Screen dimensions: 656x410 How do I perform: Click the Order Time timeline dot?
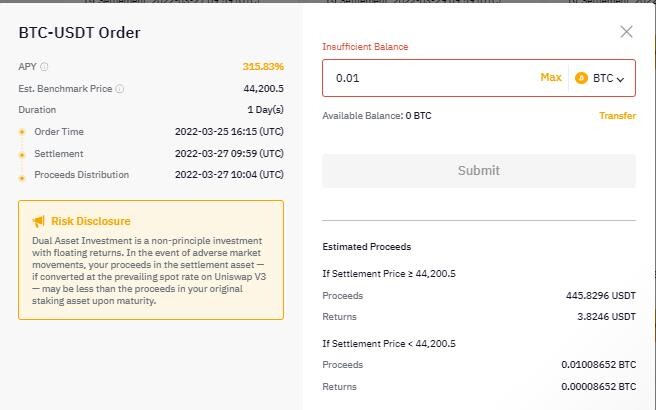pyautogui.click(x=22, y=132)
